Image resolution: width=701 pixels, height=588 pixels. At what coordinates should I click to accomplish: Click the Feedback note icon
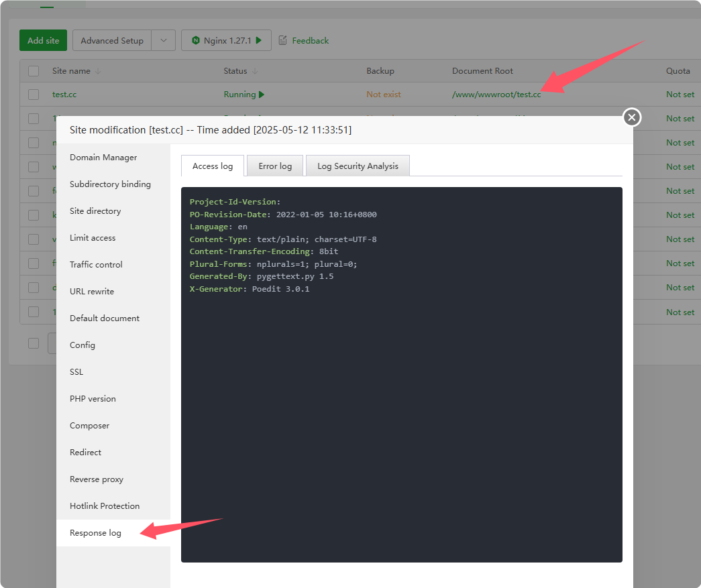pos(282,41)
